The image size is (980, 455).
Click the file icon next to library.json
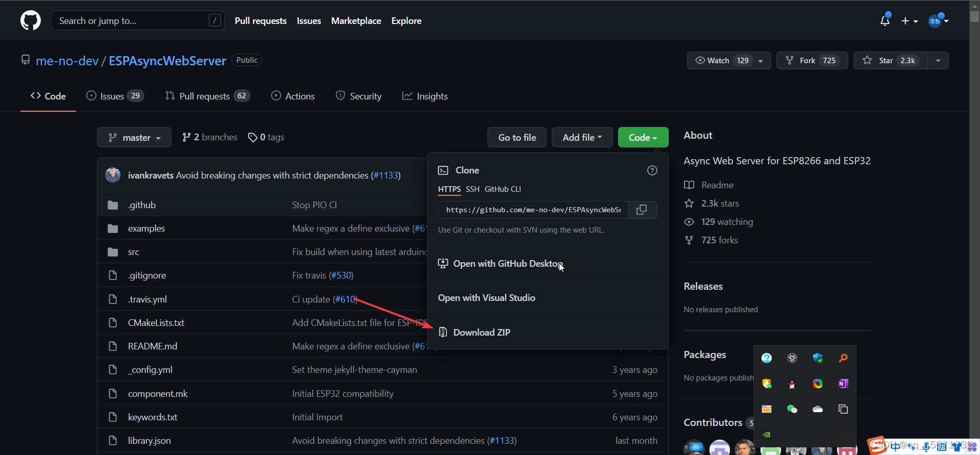[113, 440]
